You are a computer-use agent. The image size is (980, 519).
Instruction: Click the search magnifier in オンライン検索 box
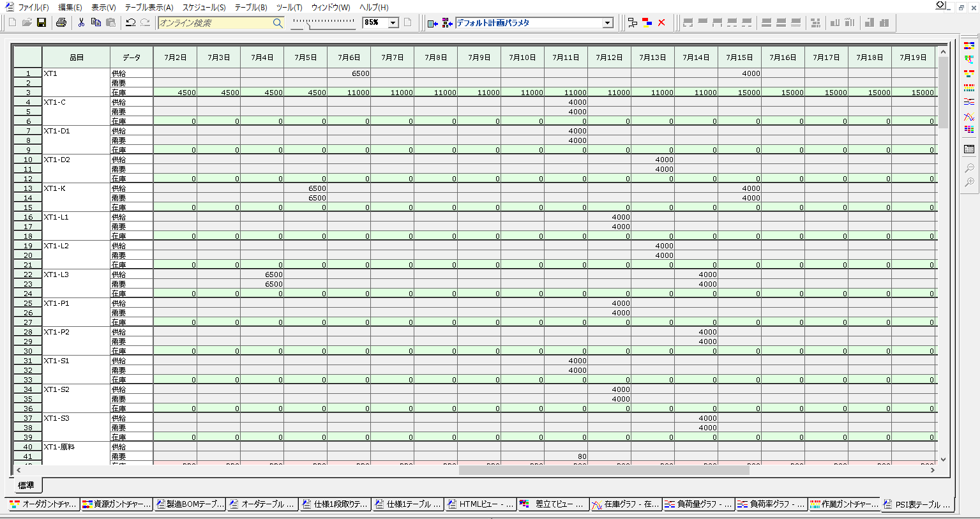[x=277, y=23]
